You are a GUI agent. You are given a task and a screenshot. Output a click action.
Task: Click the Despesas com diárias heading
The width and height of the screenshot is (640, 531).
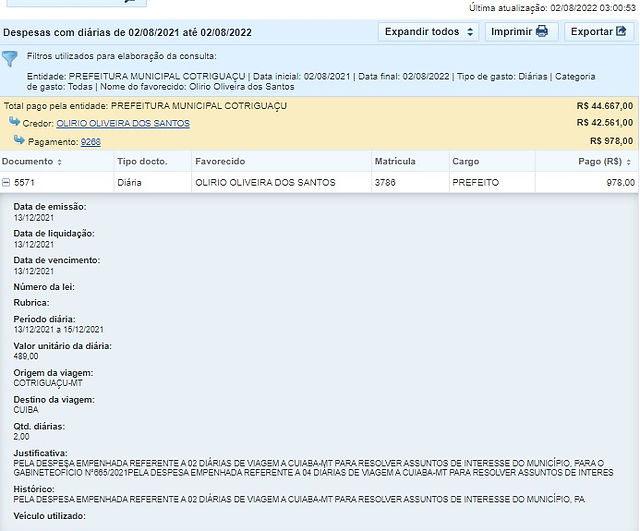(x=127, y=33)
